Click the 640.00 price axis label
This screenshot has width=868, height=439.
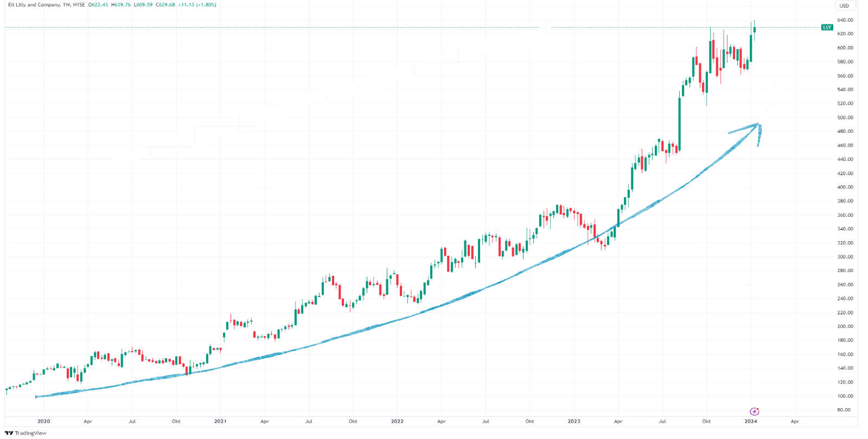pos(845,20)
